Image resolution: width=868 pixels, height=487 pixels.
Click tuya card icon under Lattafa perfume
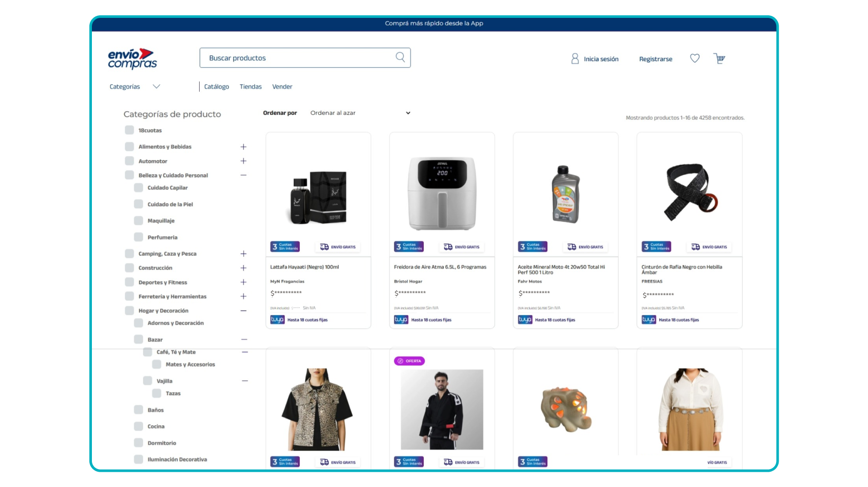(x=277, y=320)
